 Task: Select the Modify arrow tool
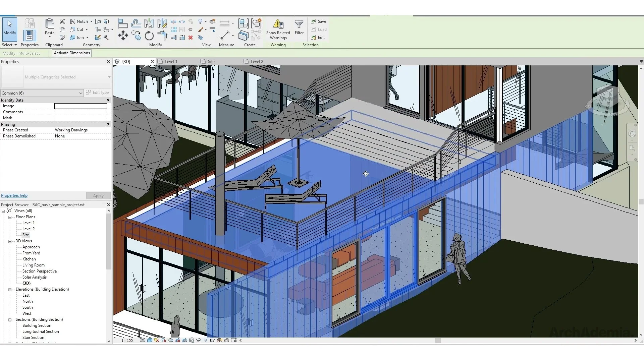click(x=9, y=29)
